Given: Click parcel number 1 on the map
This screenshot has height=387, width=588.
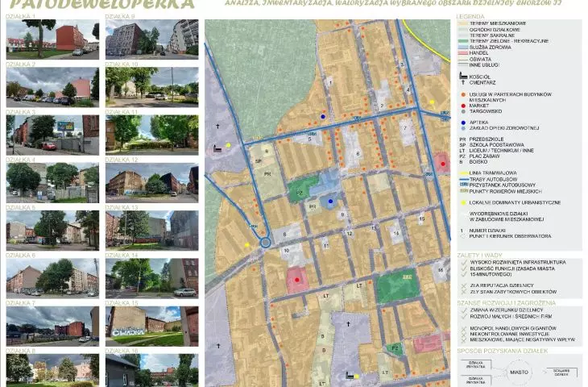Looking at the screenshot, I should tap(330, 83).
